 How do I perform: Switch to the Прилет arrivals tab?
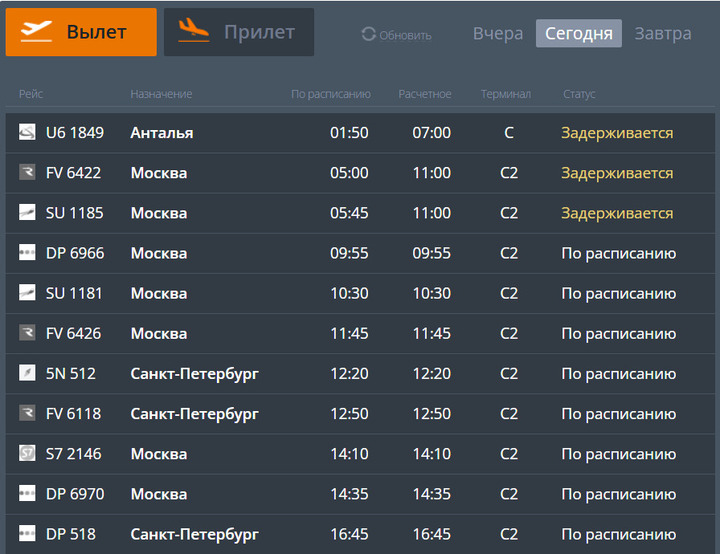tap(239, 32)
